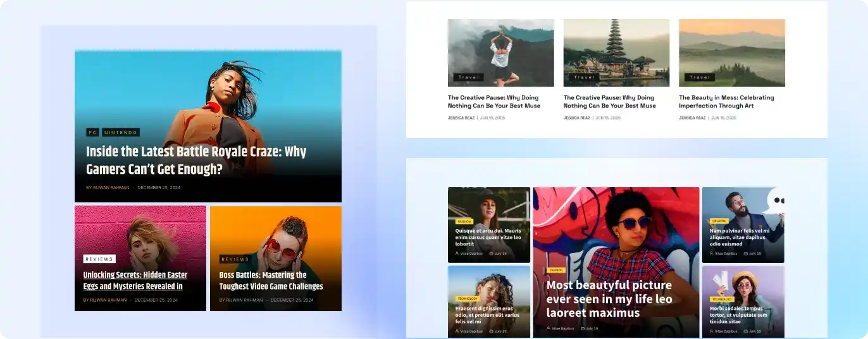Click the Travel tag on the temple photo
The height and width of the screenshot is (339, 868).
click(x=583, y=77)
